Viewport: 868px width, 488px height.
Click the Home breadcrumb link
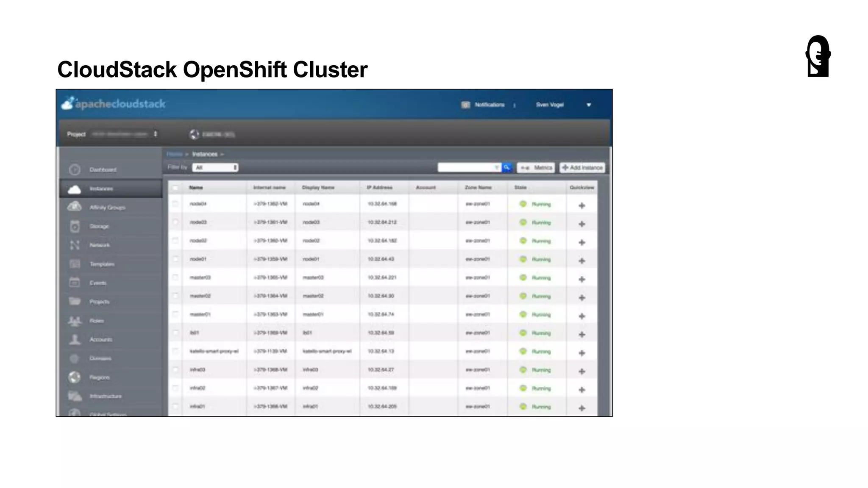(x=175, y=154)
